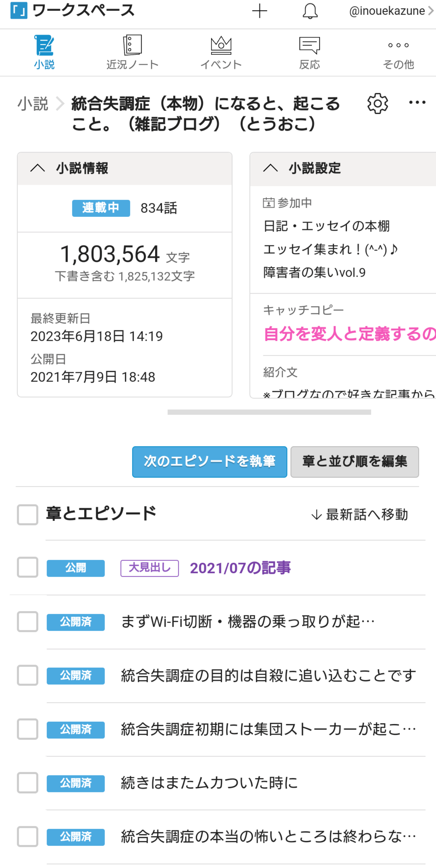Open the novel settings gear icon

coord(377,103)
